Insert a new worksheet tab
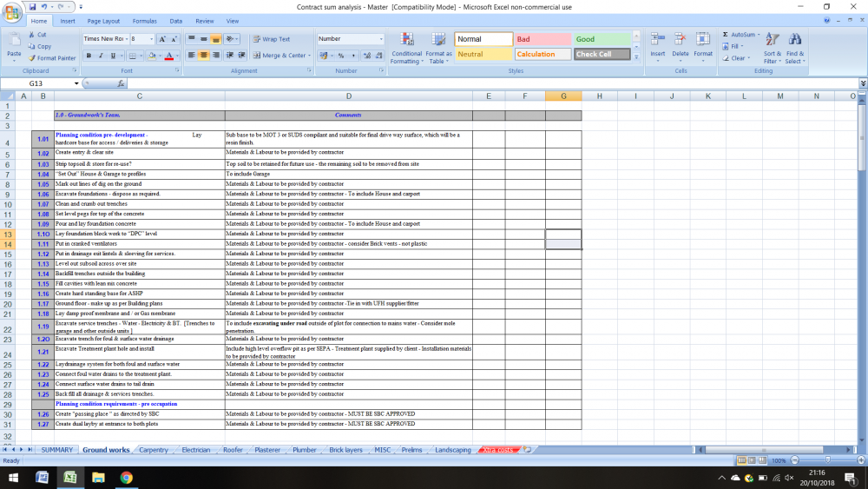This screenshot has width=868, height=489. 527,450
